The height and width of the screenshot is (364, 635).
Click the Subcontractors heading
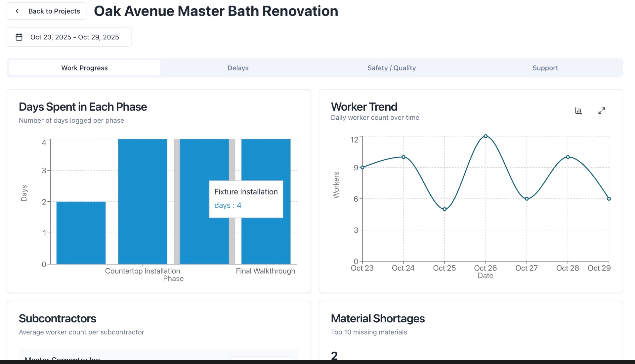(58, 318)
